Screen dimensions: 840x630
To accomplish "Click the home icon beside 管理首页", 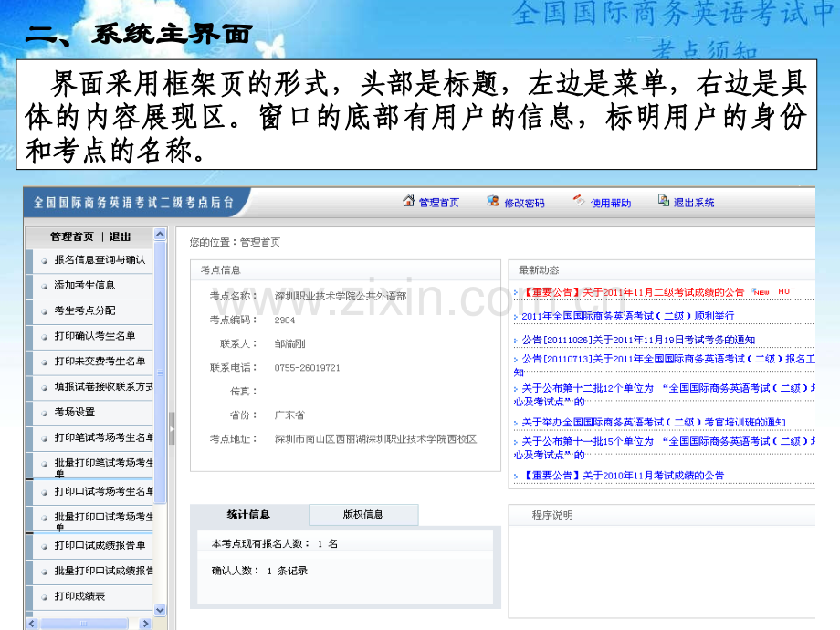I will pyautogui.click(x=409, y=201).
